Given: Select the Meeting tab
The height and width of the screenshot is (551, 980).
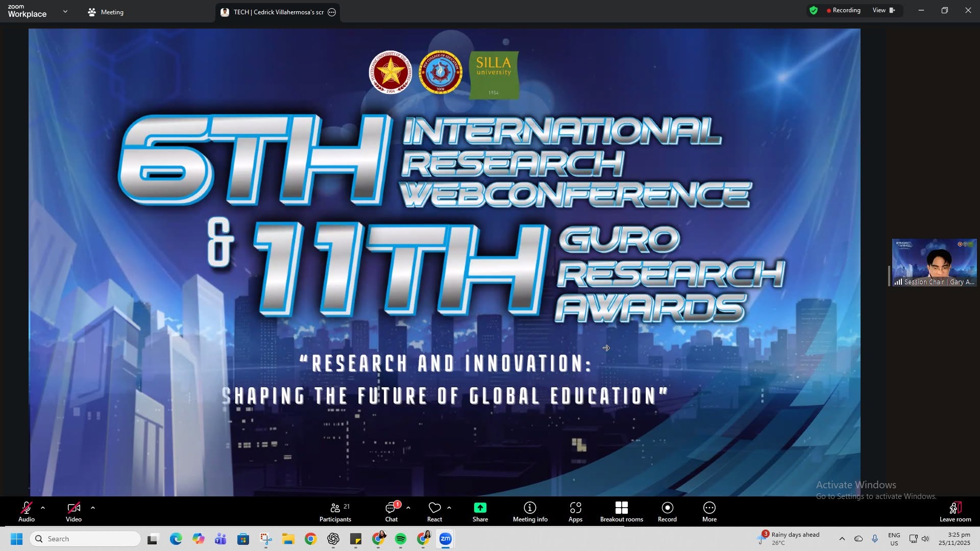Looking at the screenshot, I should [106, 12].
